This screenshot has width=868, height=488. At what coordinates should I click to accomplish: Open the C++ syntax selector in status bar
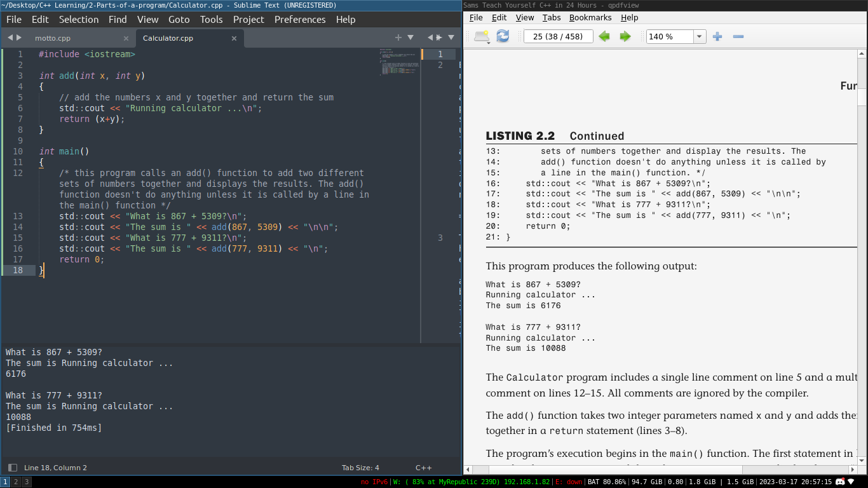(423, 468)
